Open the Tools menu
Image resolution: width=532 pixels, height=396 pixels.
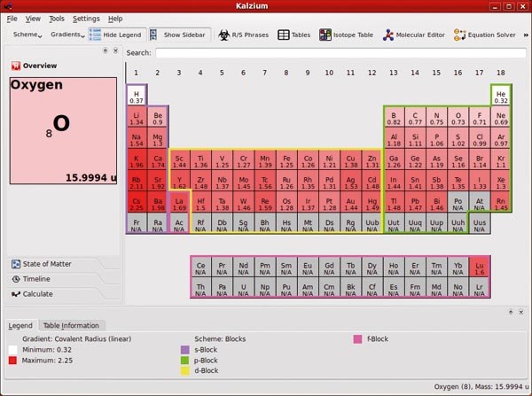point(57,19)
